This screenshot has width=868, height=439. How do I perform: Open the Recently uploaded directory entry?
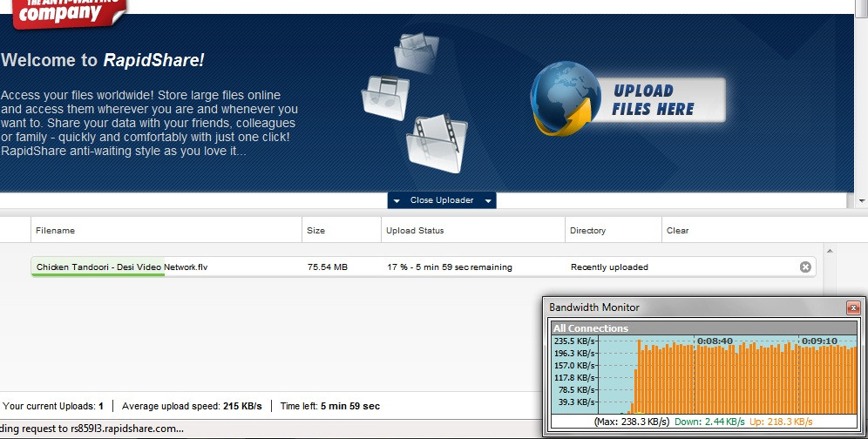click(609, 267)
